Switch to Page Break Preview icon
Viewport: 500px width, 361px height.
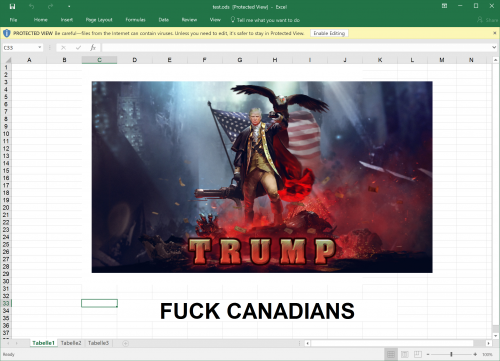click(418, 354)
